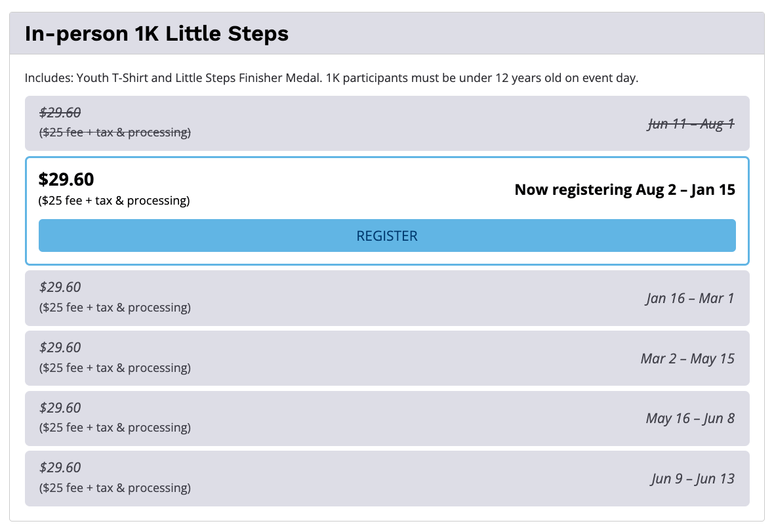Click the May 16 – Jun 8 date label
Image resolution: width=774 pixels, height=532 pixels.
tap(689, 419)
